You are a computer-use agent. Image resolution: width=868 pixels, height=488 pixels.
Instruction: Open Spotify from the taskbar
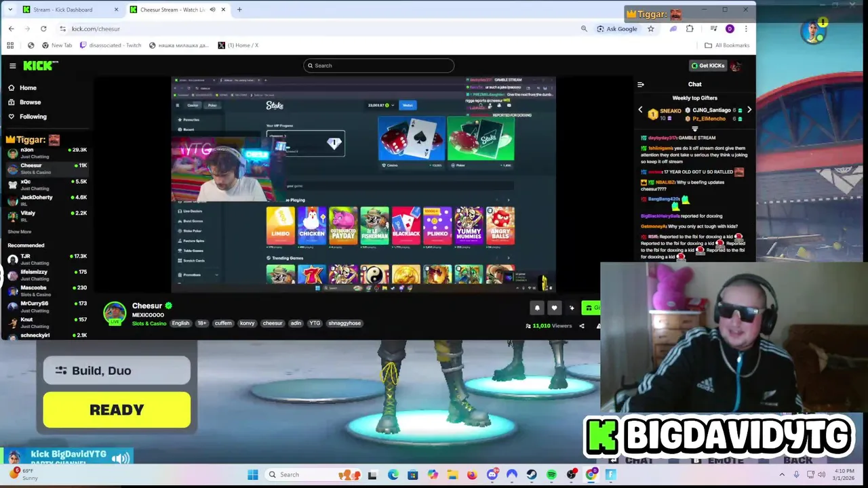point(551,474)
